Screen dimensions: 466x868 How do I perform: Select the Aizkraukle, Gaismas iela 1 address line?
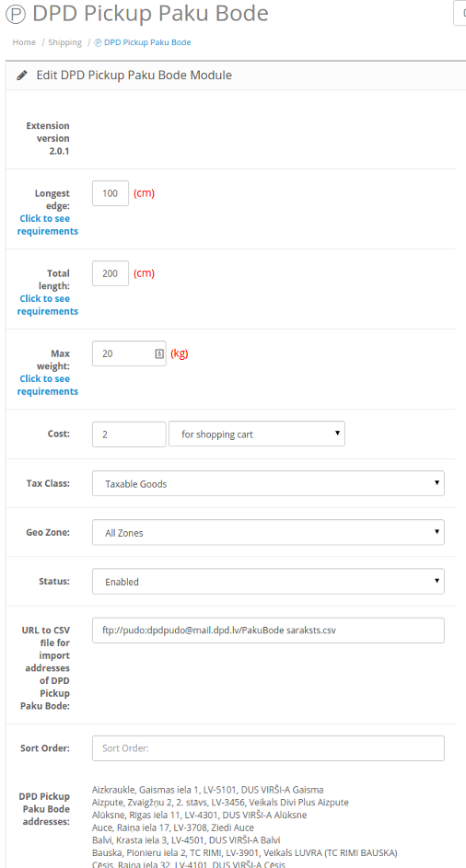[208, 790]
